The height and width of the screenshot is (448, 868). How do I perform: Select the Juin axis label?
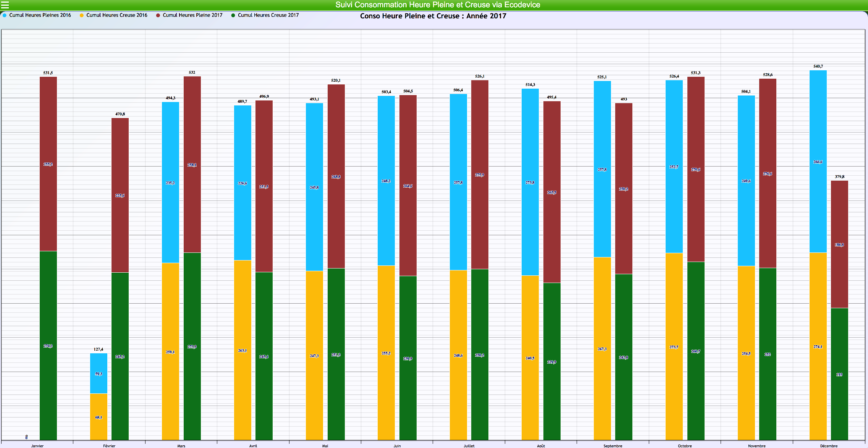pyautogui.click(x=397, y=446)
